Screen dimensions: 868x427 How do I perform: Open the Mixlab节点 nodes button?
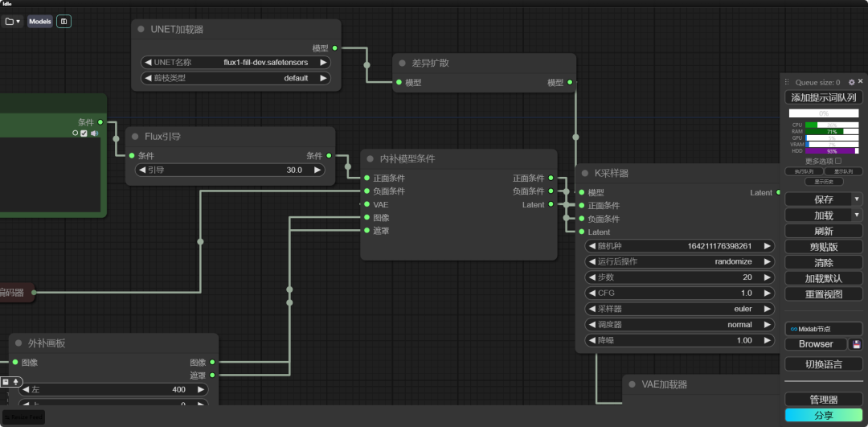tap(824, 328)
